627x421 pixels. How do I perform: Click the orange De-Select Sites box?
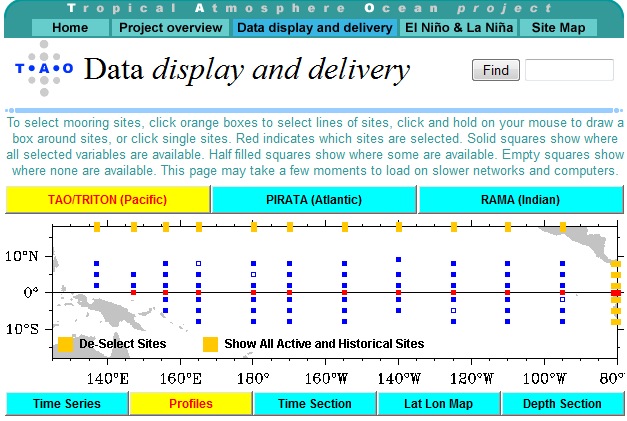(66, 344)
